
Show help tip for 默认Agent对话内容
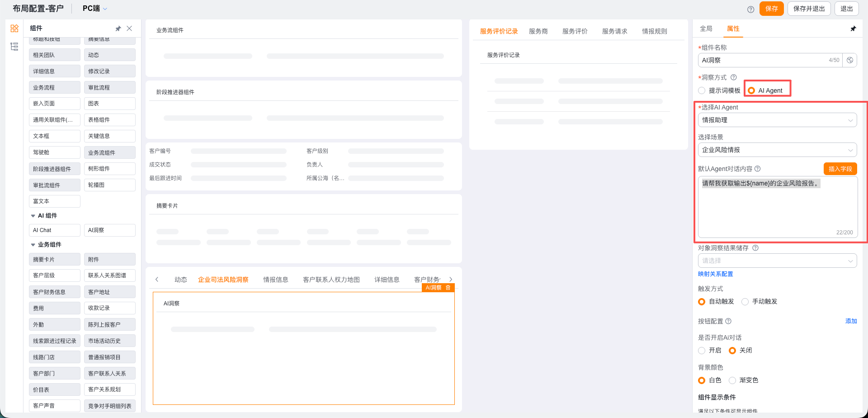(x=758, y=169)
